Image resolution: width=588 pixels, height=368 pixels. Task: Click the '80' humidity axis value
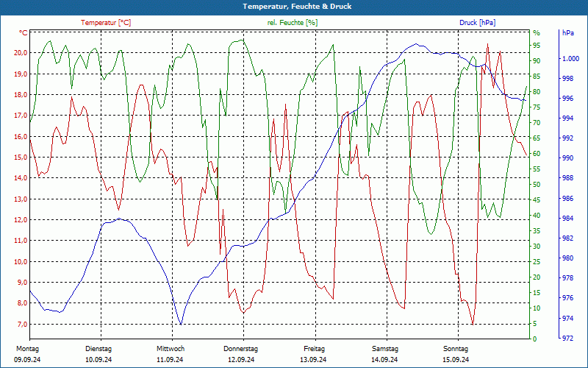(537, 92)
